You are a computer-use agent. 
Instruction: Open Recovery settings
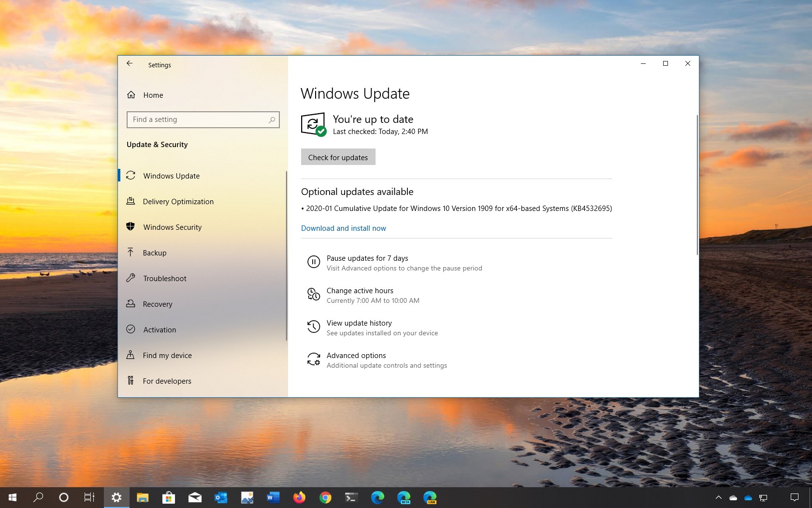pyautogui.click(x=203, y=304)
